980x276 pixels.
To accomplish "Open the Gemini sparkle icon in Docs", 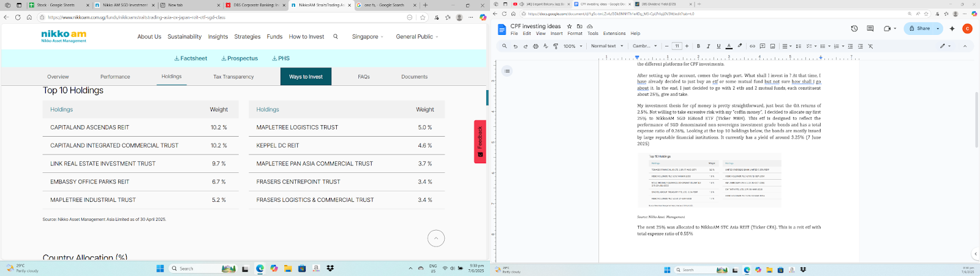I will (952, 28).
